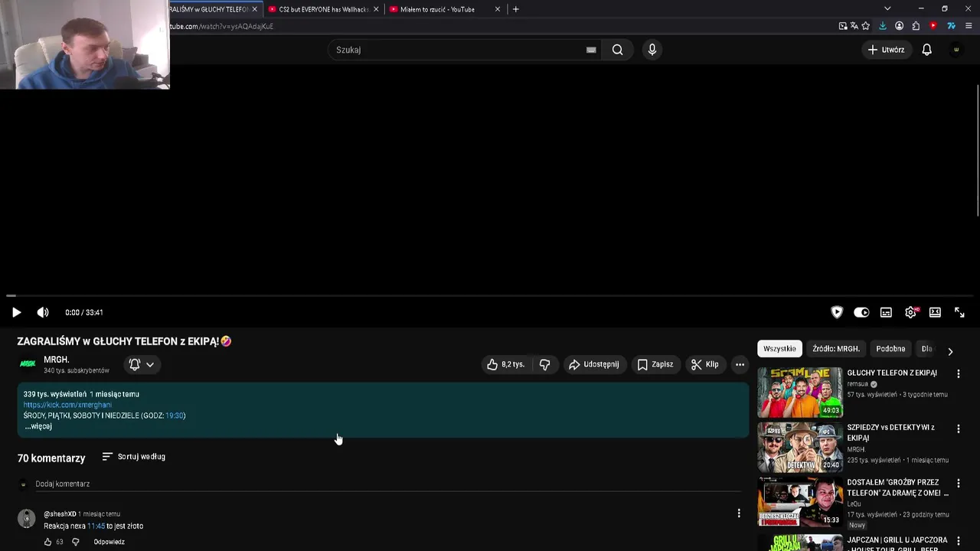Select the Źródło: MRGH. filter chip
Viewport: 980px width, 551px height.
[836, 349]
